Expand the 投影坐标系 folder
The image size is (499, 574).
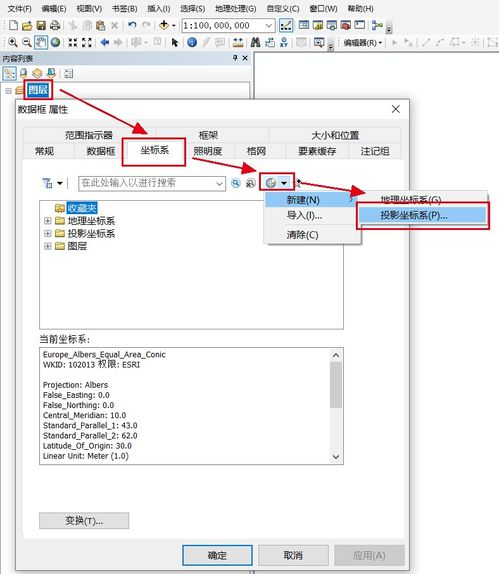tap(47, 234)
